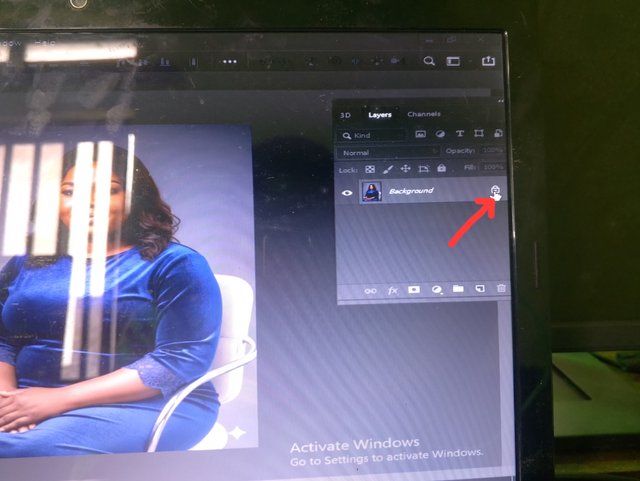Filter layers by adjustment layers icon
Image resolution: width=640 pixels, height=481 pixels.
(x=440, y=134)
